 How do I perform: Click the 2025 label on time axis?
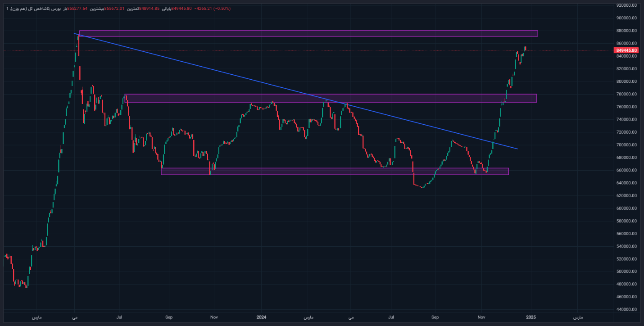coord(531,317)
